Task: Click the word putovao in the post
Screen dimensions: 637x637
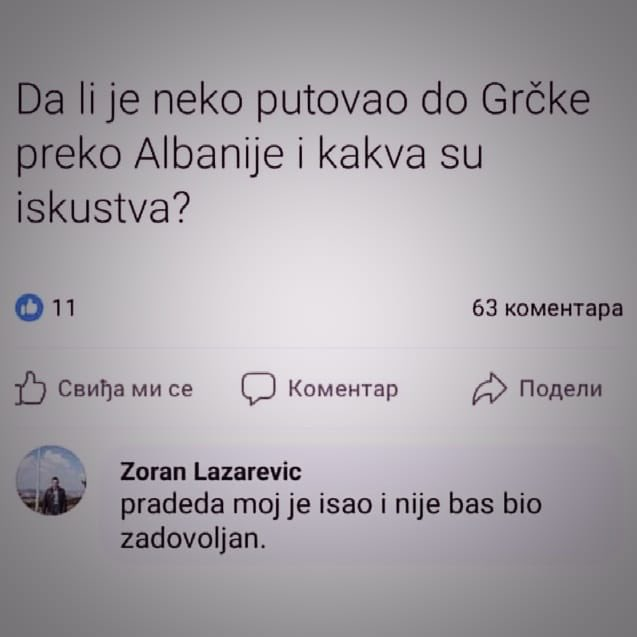Action: tap(332, 101)
